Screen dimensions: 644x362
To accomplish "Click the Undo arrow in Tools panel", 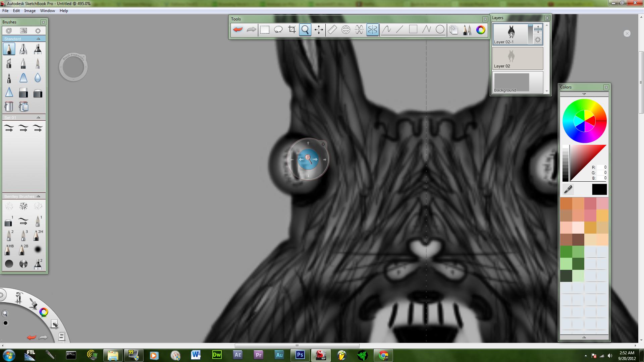I will click(x=238, y=29).
